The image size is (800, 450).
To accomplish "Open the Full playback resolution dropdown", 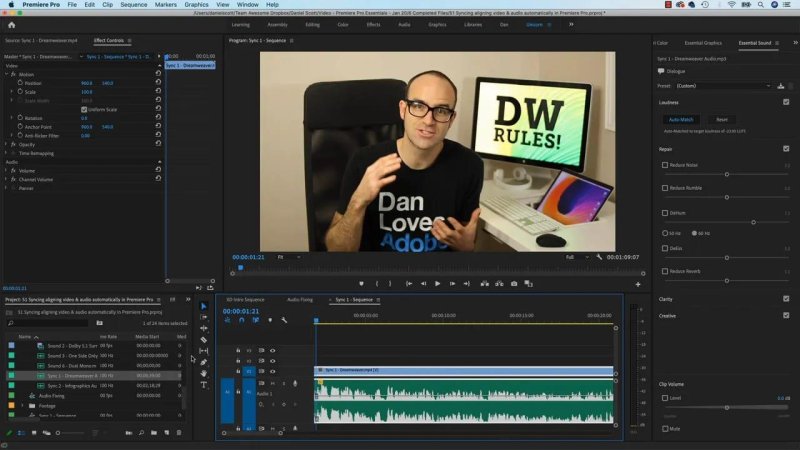I will click(577, 257).
